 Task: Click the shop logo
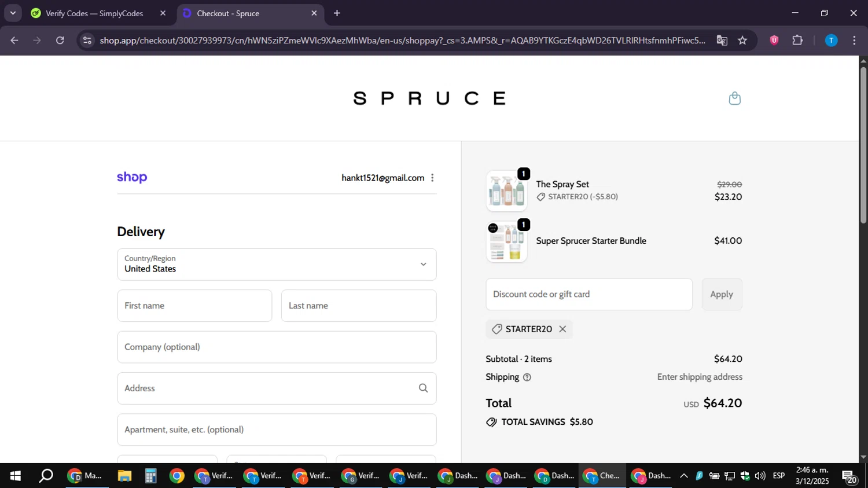[132, 178]
